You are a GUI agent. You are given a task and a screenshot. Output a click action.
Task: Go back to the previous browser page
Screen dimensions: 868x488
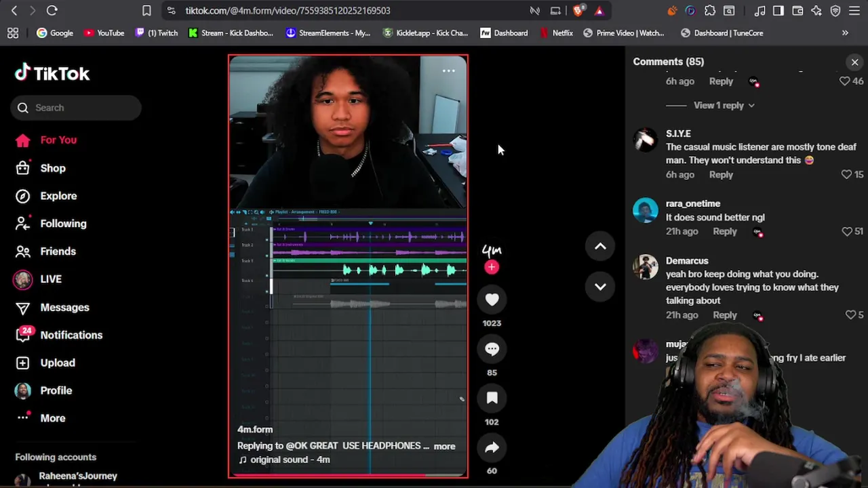pyautogui.click(x=14, y=10)
